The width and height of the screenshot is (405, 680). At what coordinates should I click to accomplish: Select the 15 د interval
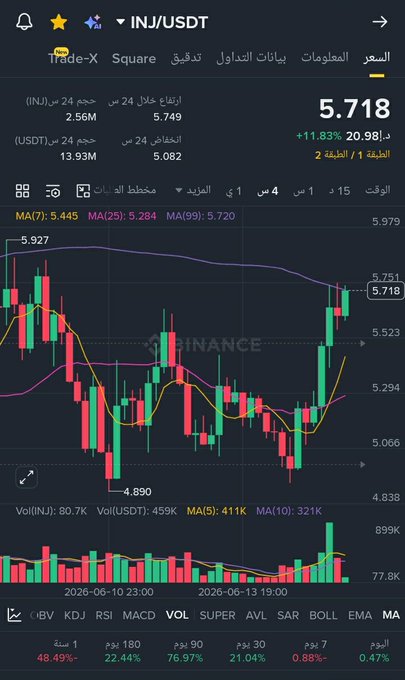click(x=340, y=191)
